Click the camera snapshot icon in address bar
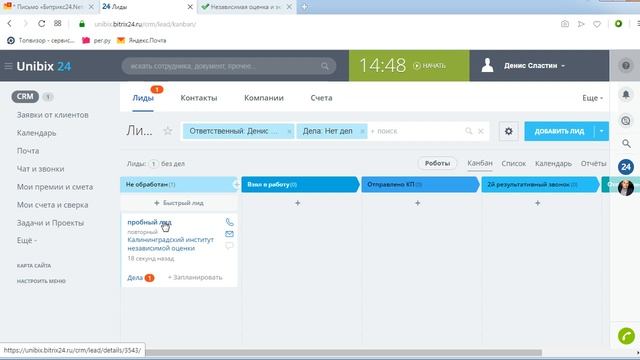Screen dimensions: 640x360 [x=565, y=24]
